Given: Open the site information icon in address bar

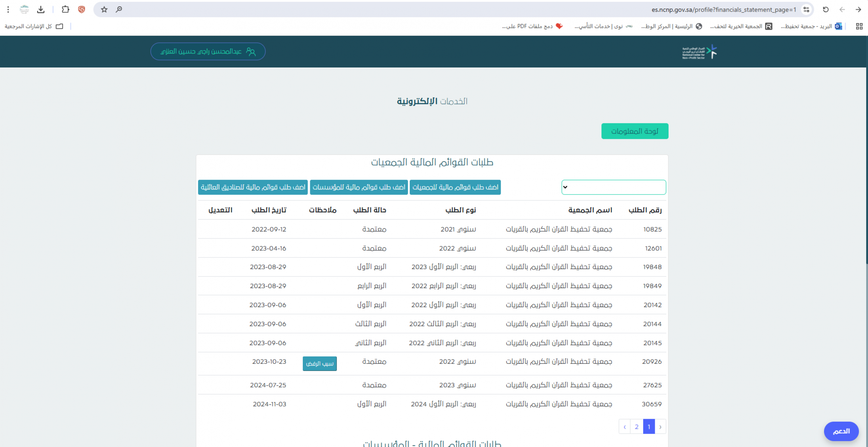Looking at the screenshot, I should tap(806, 10).
